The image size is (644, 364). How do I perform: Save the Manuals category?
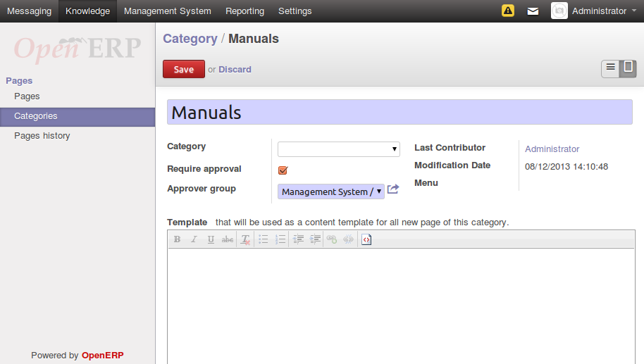184,69
